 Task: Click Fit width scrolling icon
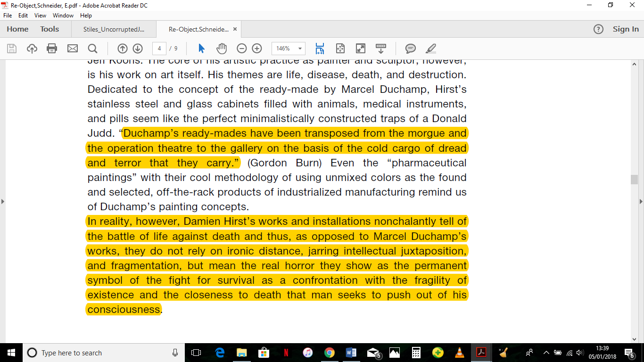[320, 49]
